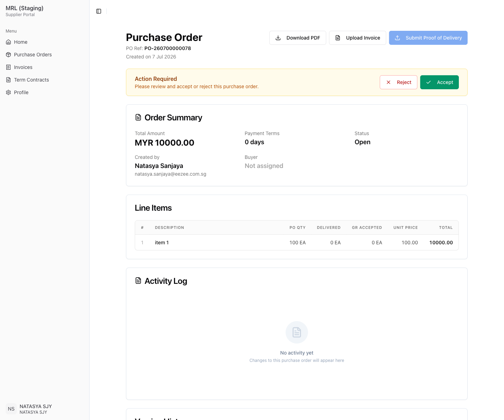Open the Profile page

pos(45,92)
